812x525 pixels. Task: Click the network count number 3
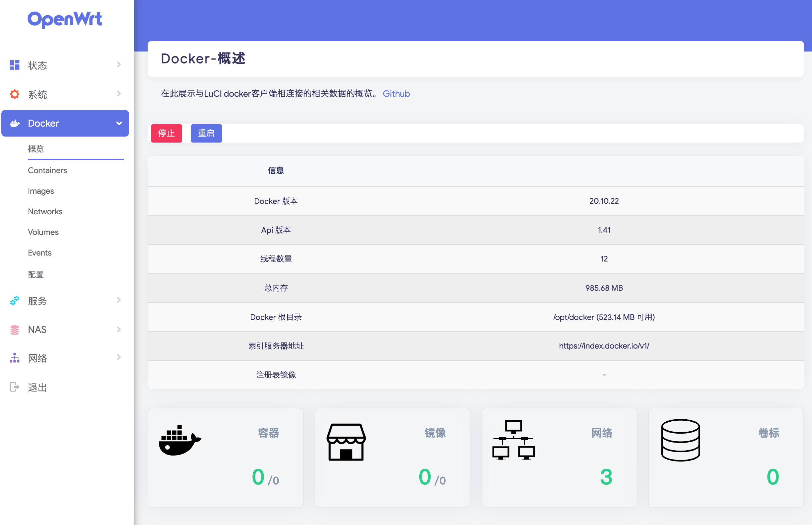coord(606,476)
